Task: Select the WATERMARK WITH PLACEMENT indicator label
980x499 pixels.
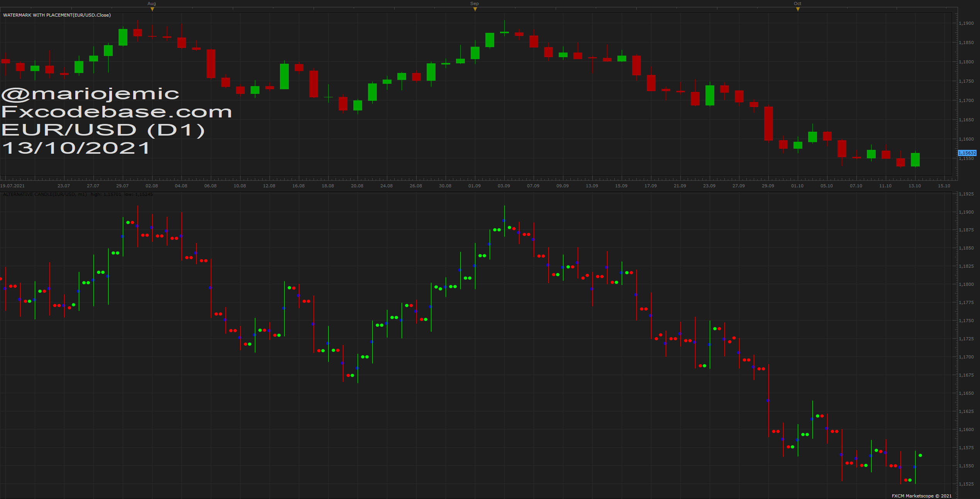Action: [57, 15]
